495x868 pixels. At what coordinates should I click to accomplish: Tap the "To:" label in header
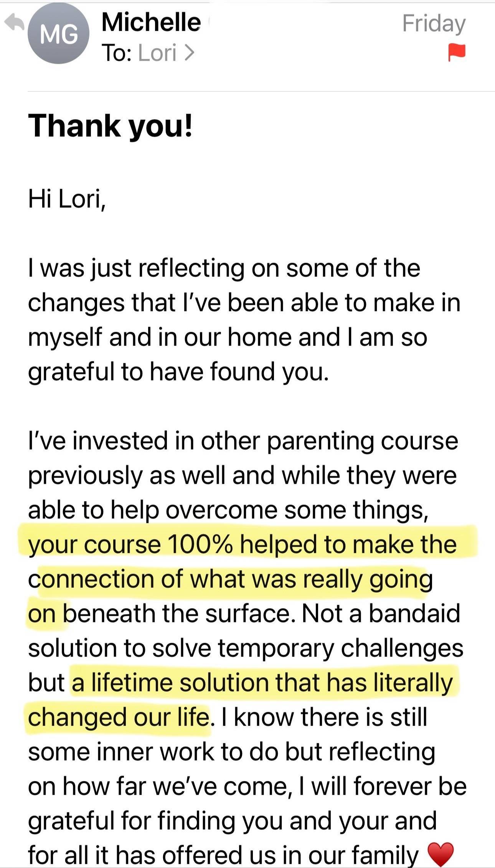[117, 53]
